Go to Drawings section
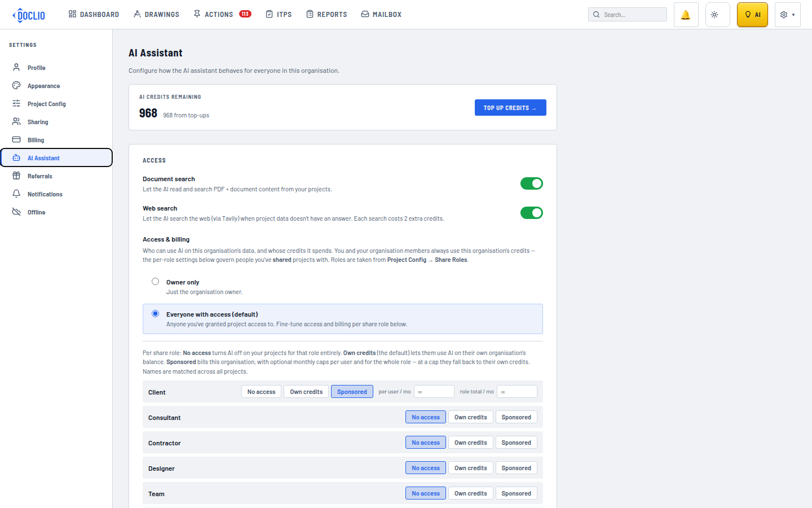 pos(156,14)
